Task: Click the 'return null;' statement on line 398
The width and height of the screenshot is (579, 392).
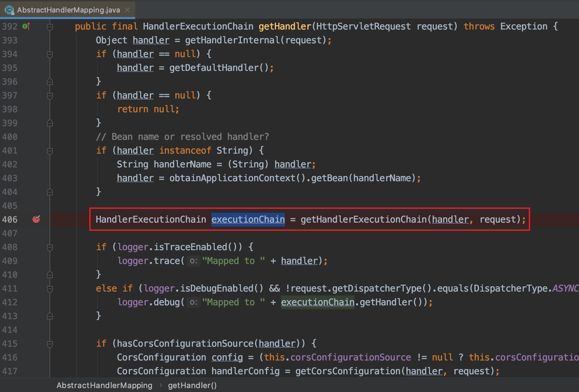Action: pyautogui.click(x=148, y=109)
